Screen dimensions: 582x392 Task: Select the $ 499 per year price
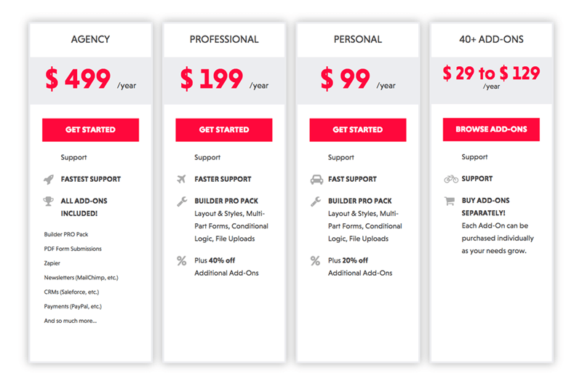[90, 79]
